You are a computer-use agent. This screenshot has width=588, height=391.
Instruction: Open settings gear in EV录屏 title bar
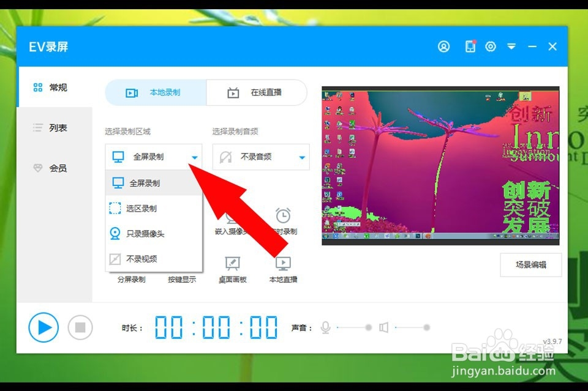point(491,47)
